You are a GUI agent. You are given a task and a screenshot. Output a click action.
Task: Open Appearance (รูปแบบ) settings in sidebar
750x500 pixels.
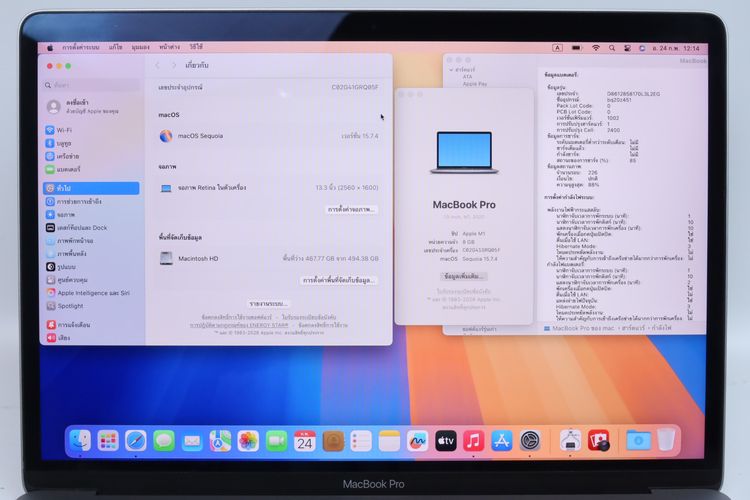(x=61, y=267)
